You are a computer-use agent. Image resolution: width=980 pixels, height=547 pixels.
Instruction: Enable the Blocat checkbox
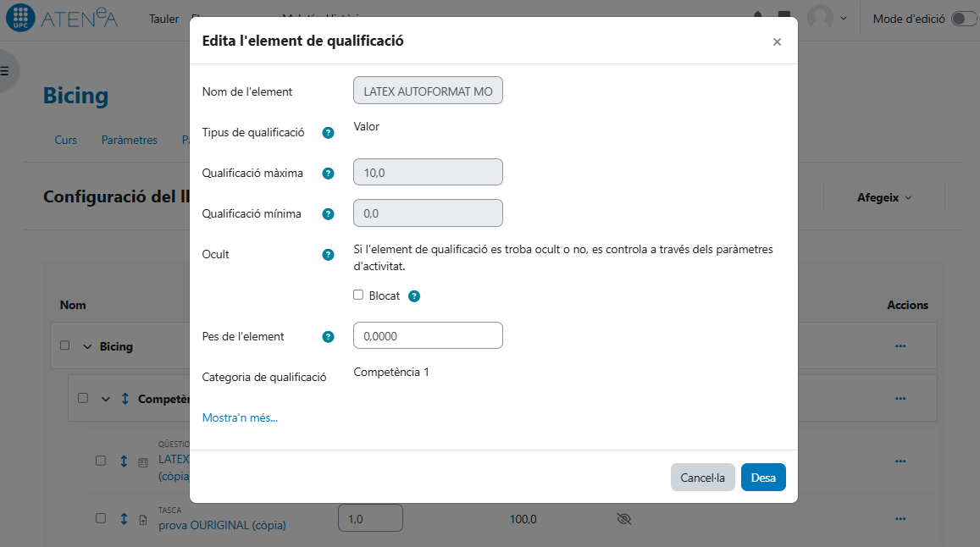(358, 296)
